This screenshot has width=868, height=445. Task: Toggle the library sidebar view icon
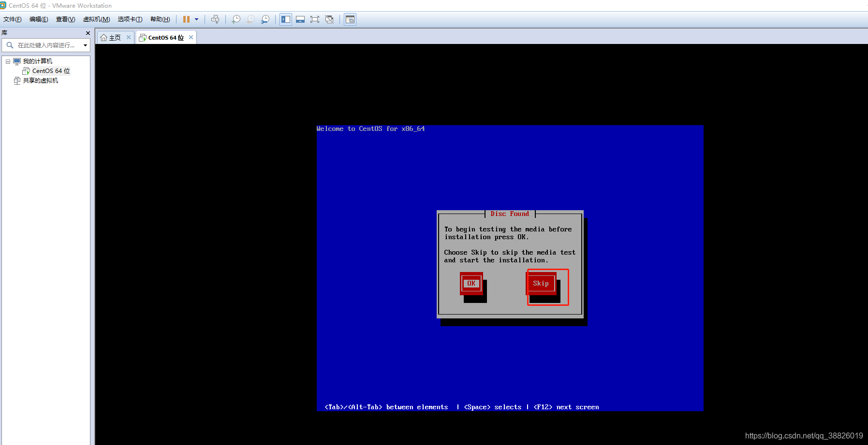[x=286, y=19]
